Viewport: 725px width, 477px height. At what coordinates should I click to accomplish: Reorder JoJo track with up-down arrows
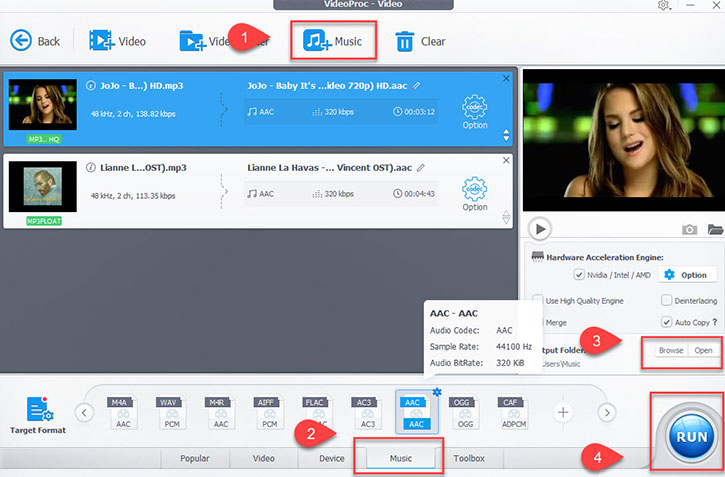point(506,135)
